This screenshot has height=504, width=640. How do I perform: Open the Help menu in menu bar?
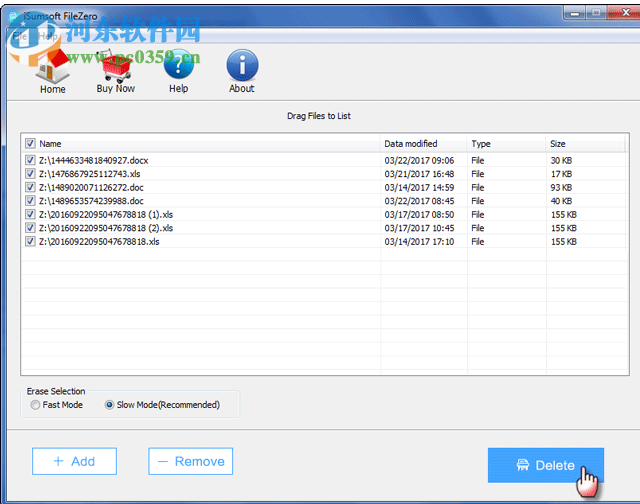coord(48,36)
